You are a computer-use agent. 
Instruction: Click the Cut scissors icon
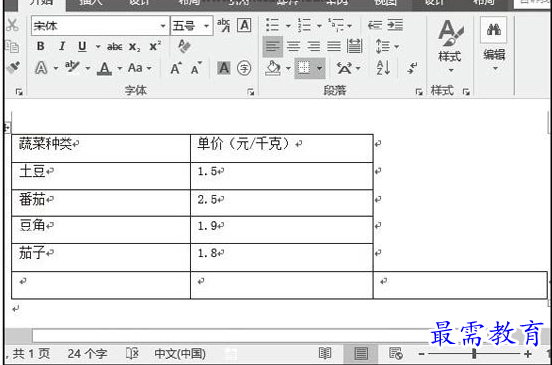pos(12,25)
